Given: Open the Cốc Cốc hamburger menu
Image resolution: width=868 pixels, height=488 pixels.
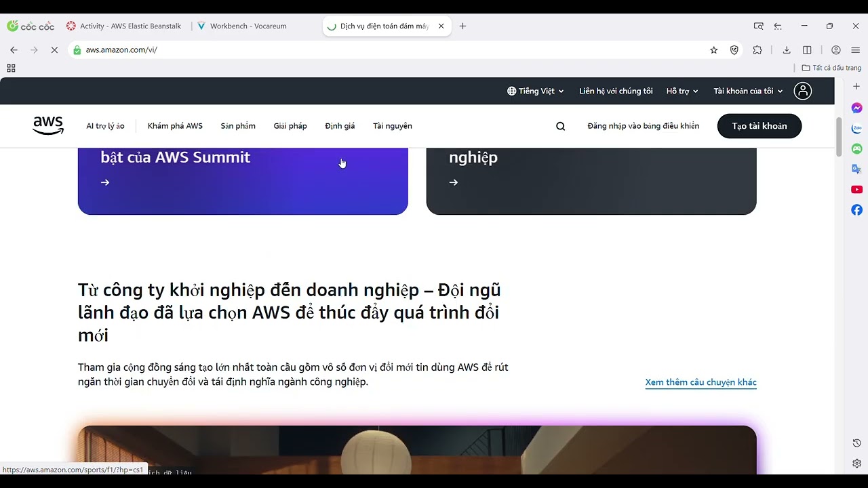Looking at the screenshot, I should (856, 50).
